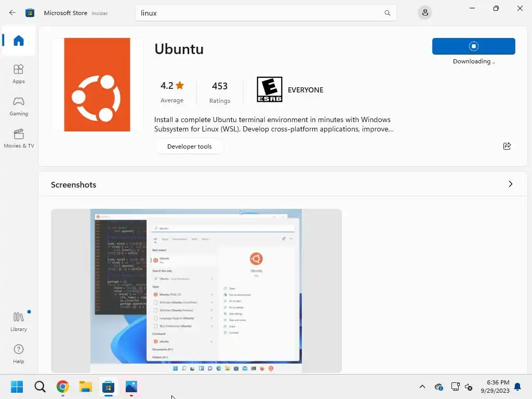This screenshot has height=399, width=532.
Task: Click the Microsoft Store logo icon
Action: pyautogui.click(x=30, y=13)
